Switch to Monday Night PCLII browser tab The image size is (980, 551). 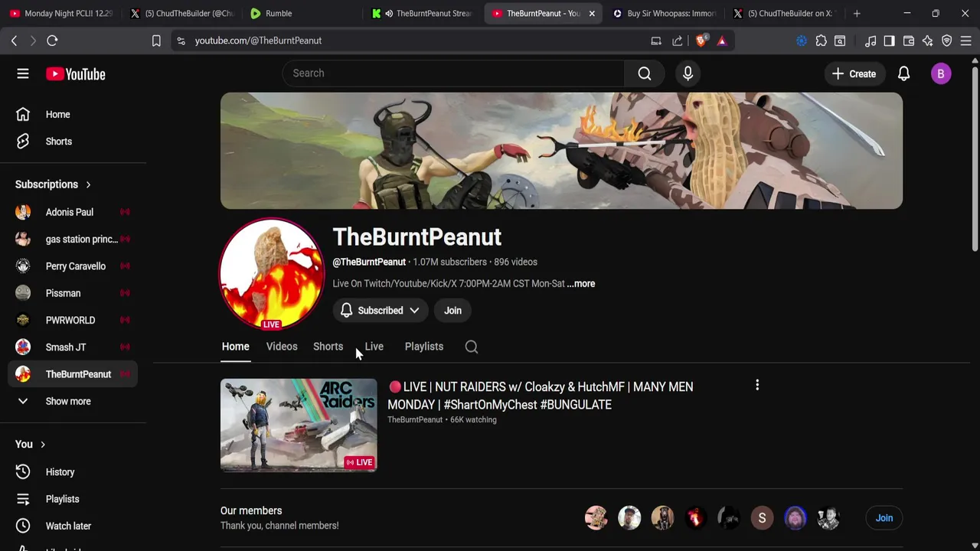pyautogui.click(x=61, y=13)
